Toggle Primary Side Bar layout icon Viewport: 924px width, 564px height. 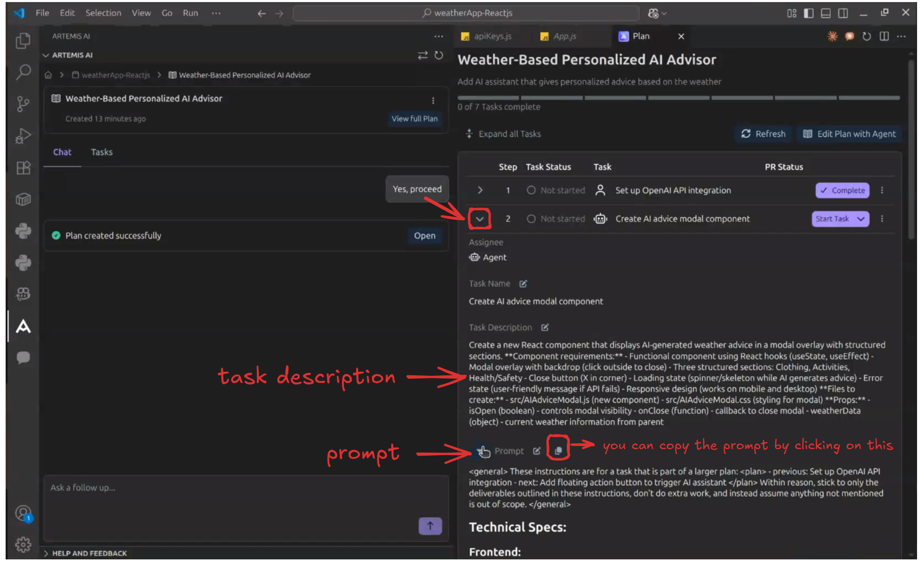point(808,13)
